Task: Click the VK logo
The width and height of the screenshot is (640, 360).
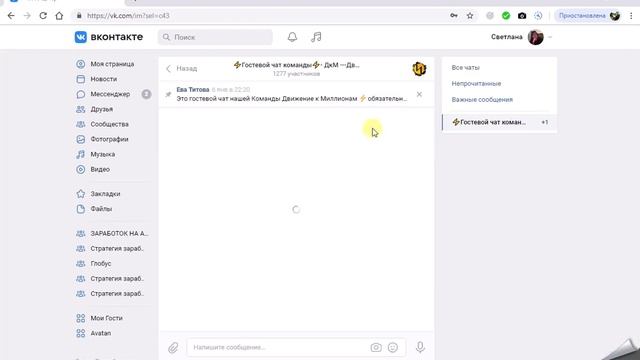Action: point(109,37)
